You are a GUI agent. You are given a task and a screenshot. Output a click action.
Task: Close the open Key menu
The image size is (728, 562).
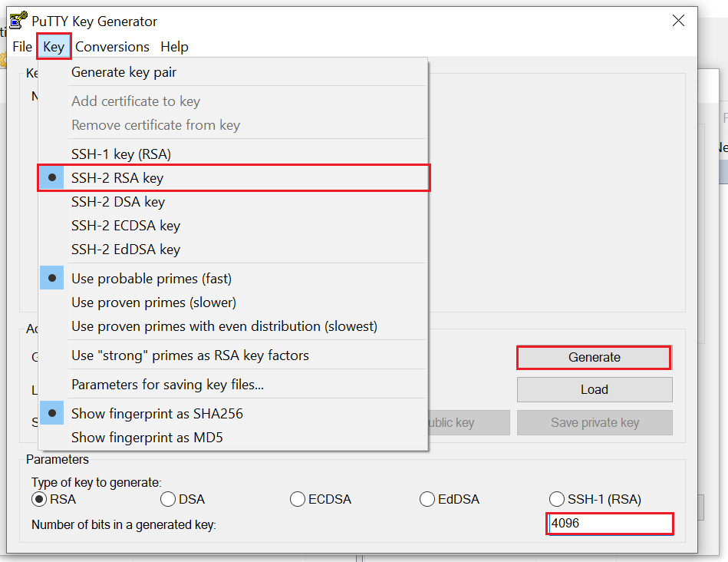[54, 47]
